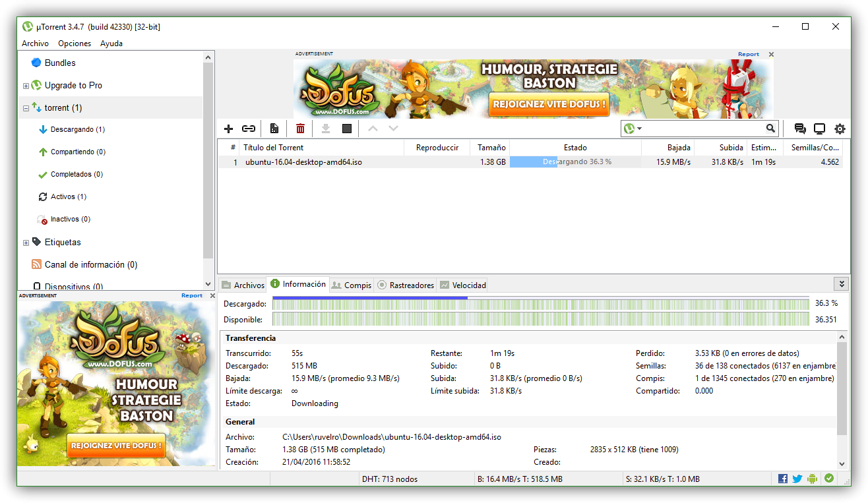The width and height of the screenshot is (868, 503).
Task: Click the Descargando 36.3 % progress bar
Action: pyautogui.click(x=575, y=162)
